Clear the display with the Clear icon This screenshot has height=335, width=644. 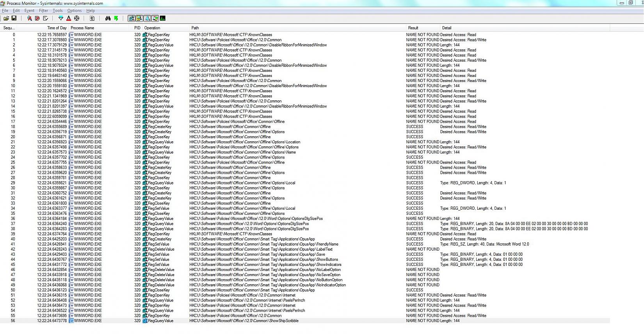[46, 18]
